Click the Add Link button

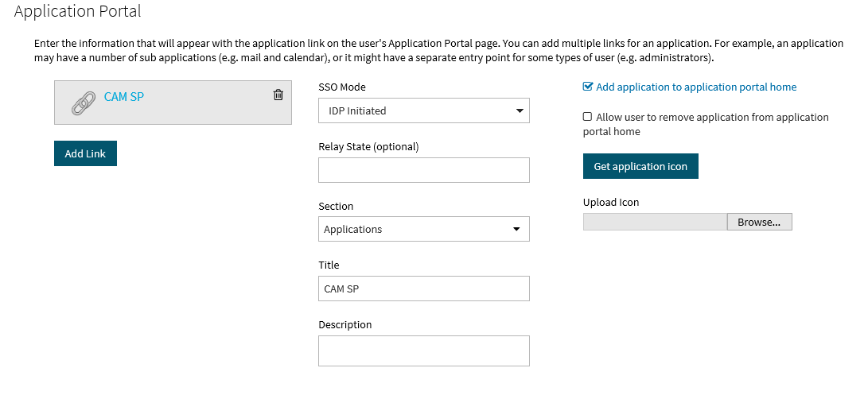point(85,153)
